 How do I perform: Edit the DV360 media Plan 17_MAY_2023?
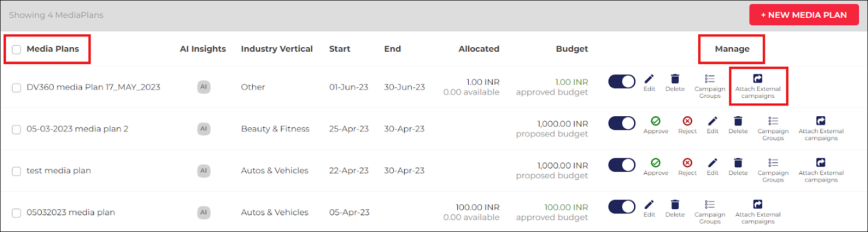click(x=649, y=83)
